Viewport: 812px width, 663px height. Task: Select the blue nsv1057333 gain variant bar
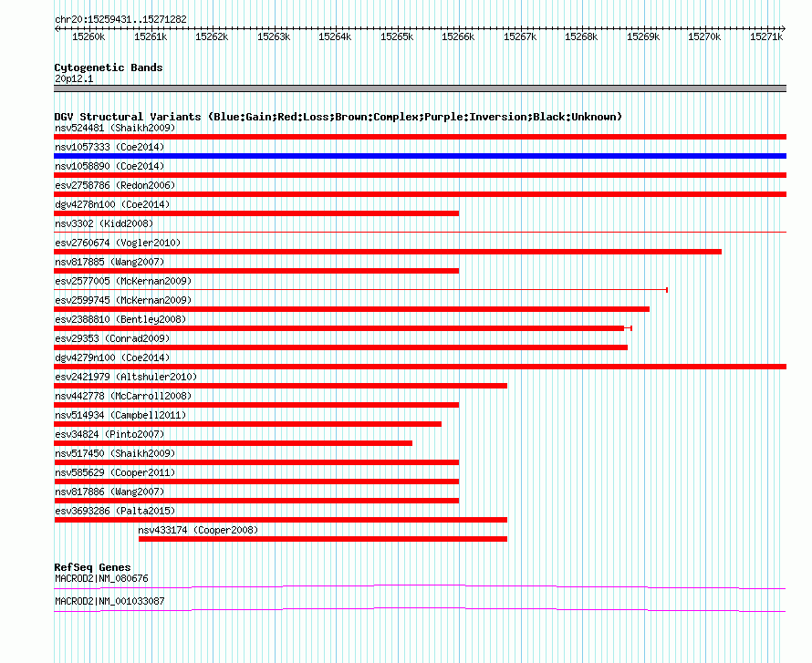[x=420, y=156]
